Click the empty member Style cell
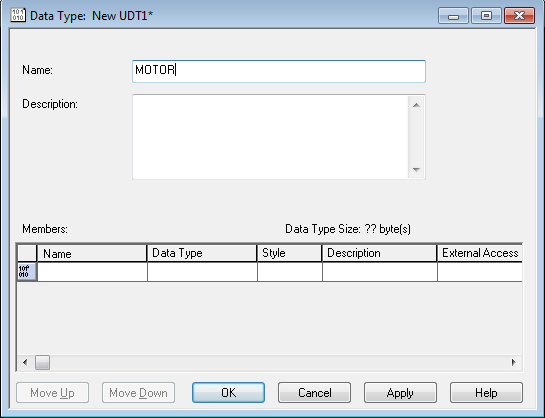This screenshot has height=418, width=545. (290, 271)
